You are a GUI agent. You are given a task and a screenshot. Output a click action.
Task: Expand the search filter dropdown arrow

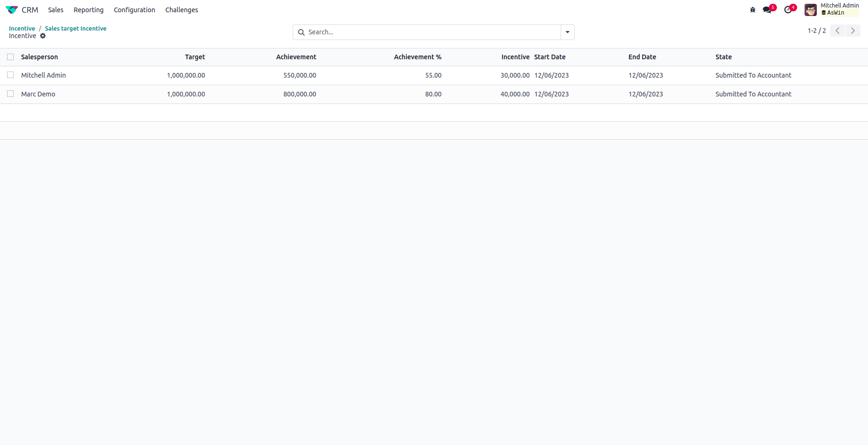click(x=568, y=32)
